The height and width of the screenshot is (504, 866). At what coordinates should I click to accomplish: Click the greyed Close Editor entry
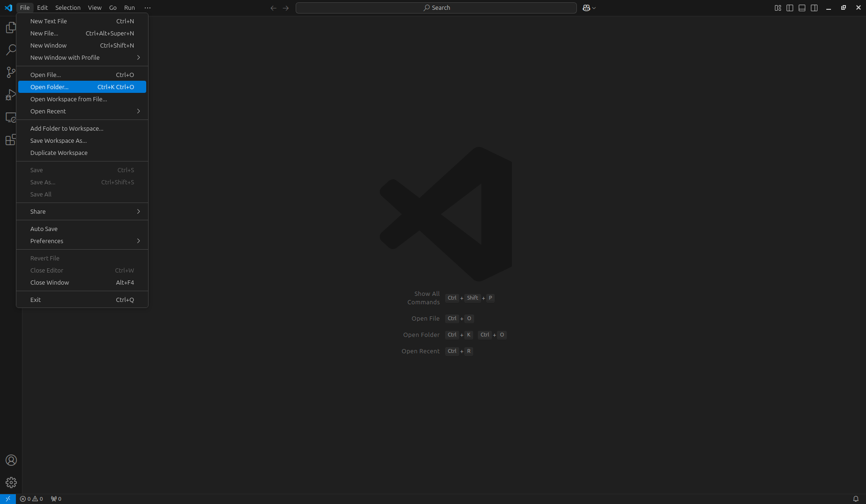pos(82,270)
